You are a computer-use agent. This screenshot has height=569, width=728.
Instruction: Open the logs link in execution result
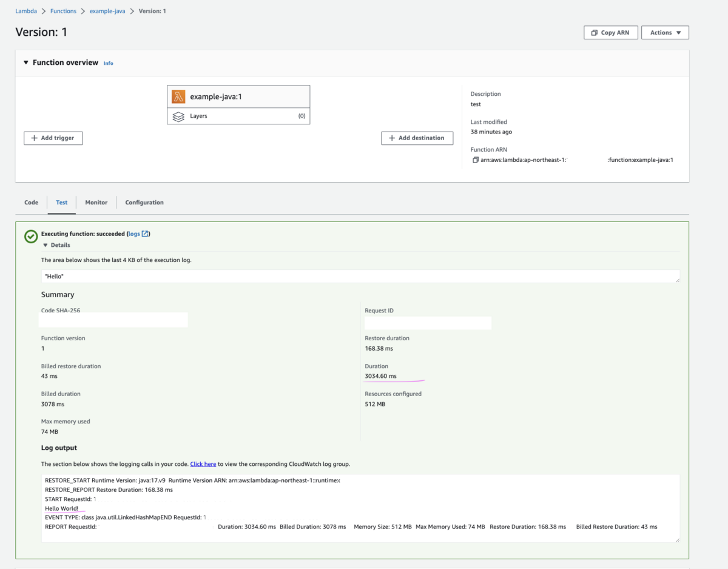point(134,234)
